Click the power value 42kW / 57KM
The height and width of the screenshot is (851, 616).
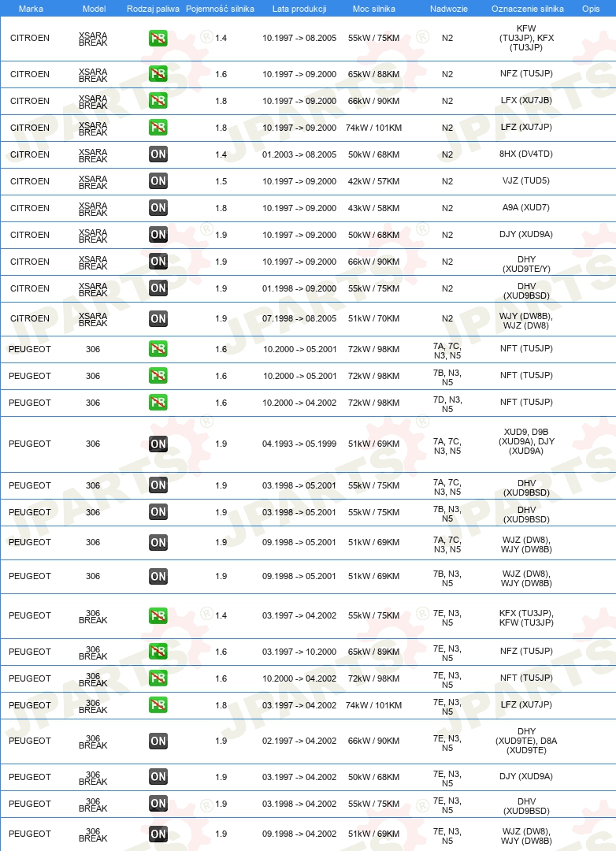373,180
